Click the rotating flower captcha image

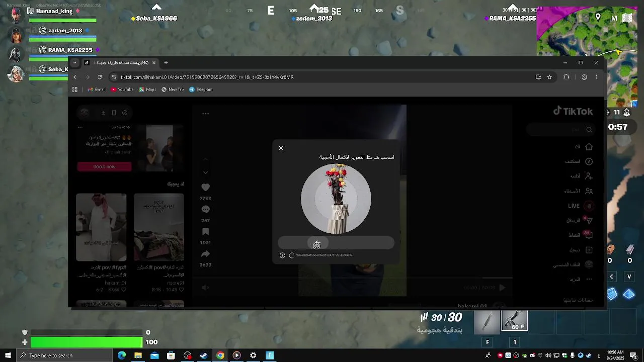point(336,199)
